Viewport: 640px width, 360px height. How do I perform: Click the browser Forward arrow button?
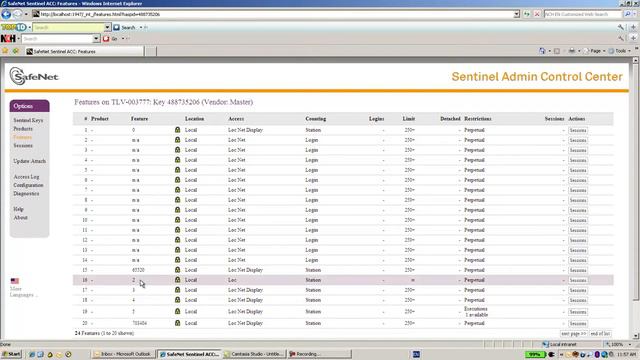click(18, 14)
